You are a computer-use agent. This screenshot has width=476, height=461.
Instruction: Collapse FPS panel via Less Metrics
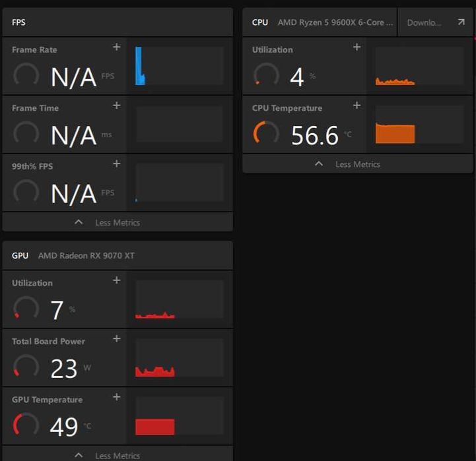tap(118, 222)
